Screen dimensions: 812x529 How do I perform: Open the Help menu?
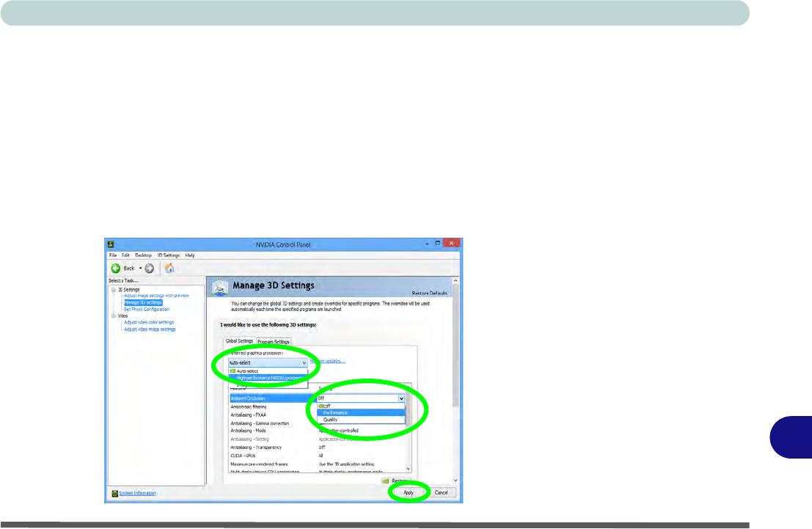pyautogui.click(x=190, y=255)
